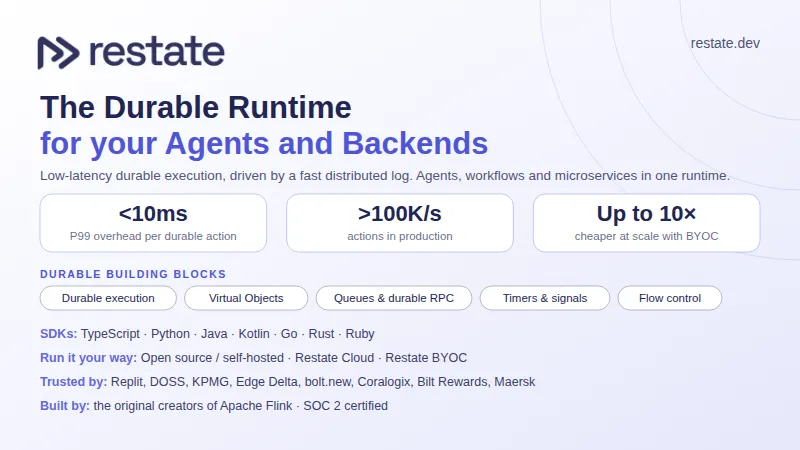Select the Timers & signals pill
The height and width of the screenshot is (450, 800).
click(x=545, y=298)
